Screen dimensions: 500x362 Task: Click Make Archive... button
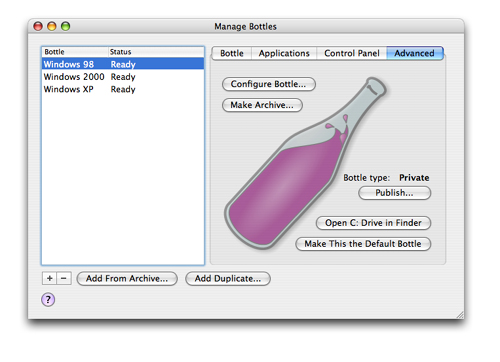coord(262,105)
